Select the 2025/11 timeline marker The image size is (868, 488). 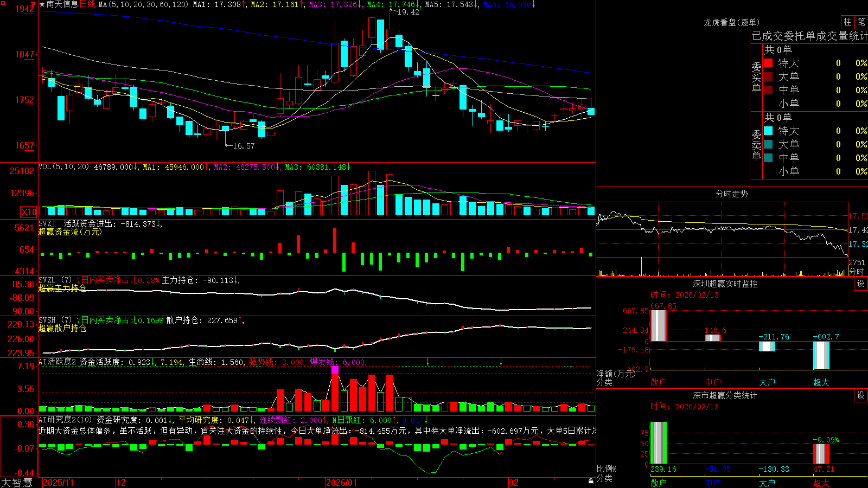coord(58,483)
